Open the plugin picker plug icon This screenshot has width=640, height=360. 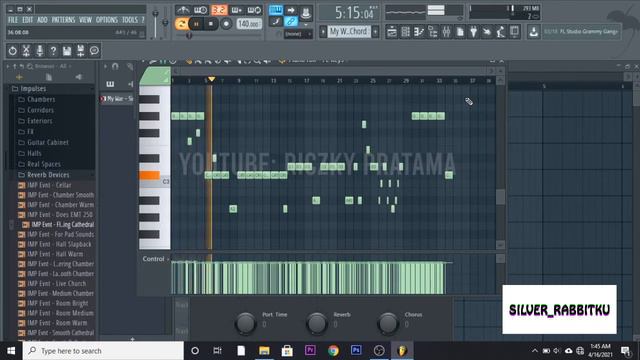tap(473, 32)
